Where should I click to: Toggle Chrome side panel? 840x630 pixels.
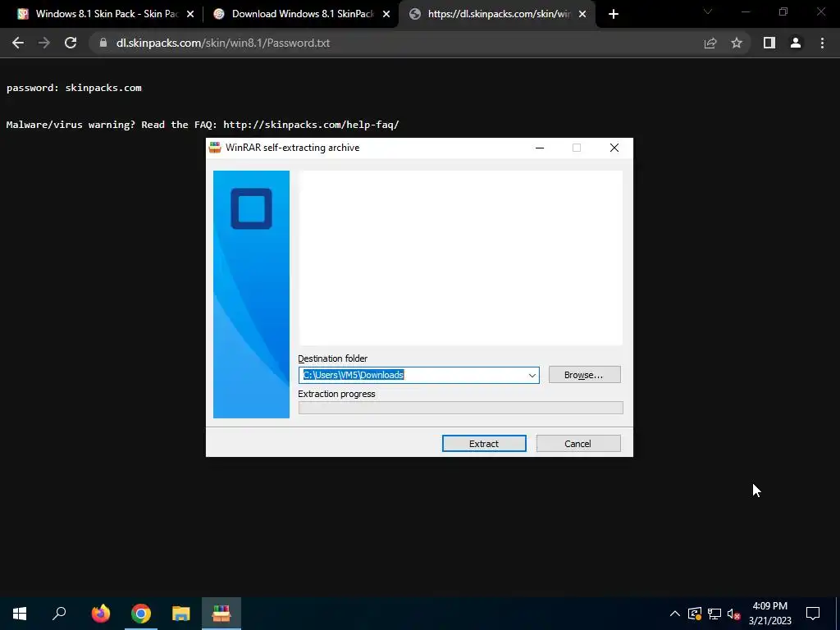click(769, 43)
